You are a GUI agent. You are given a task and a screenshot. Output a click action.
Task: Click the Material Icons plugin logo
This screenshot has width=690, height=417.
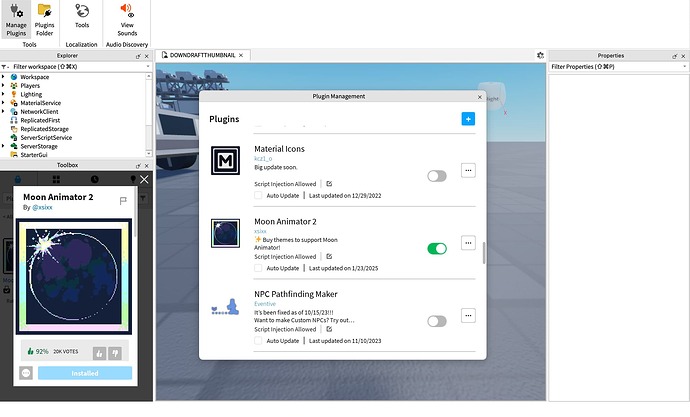click(x=225, y=161)
